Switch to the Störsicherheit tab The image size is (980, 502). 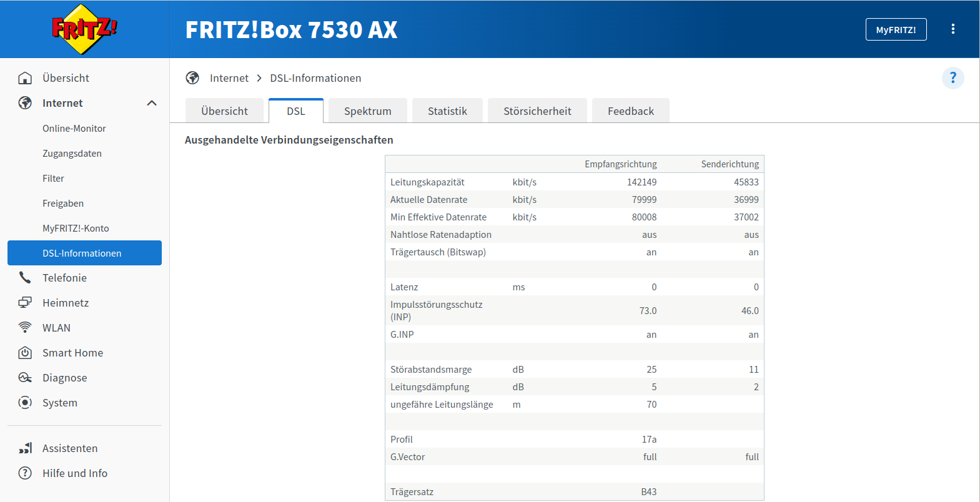click(x=537, y=111)
